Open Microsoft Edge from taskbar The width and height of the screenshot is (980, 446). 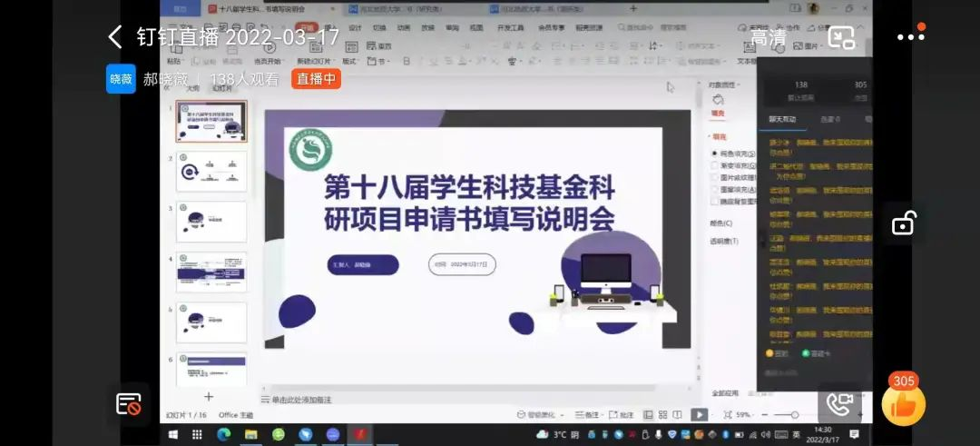tap(224, 434)
